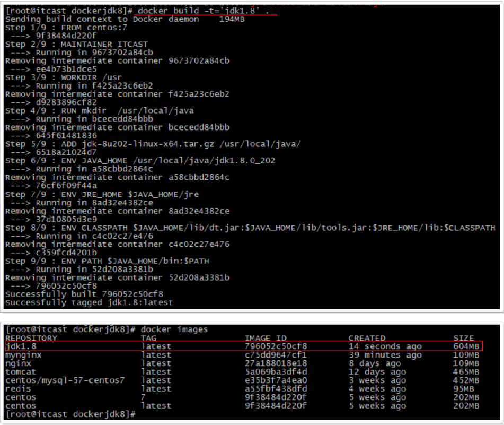Click the 'Step 4/9 : RUN mkdir /usr/local/java' line
The image size is (504, 425).
click(100, 111)
